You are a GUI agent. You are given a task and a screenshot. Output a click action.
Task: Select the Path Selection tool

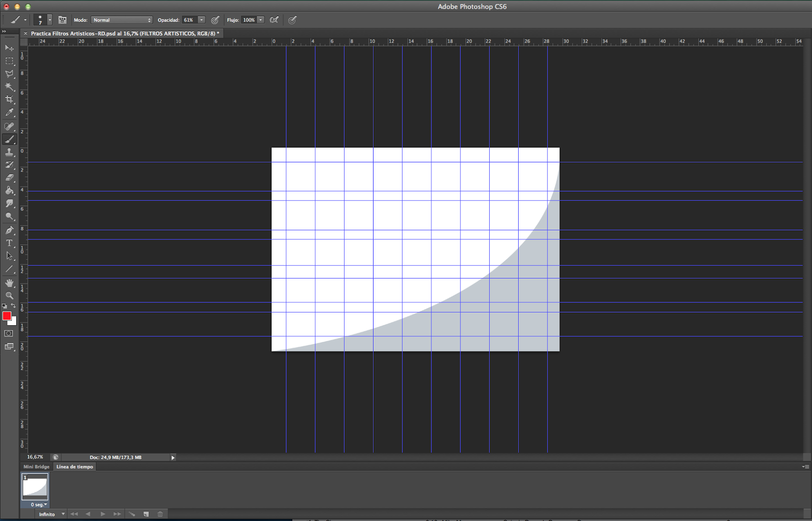tap(9, 256)
